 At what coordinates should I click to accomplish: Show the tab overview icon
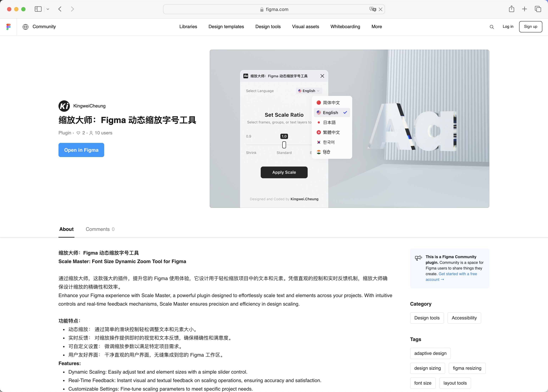538,9
